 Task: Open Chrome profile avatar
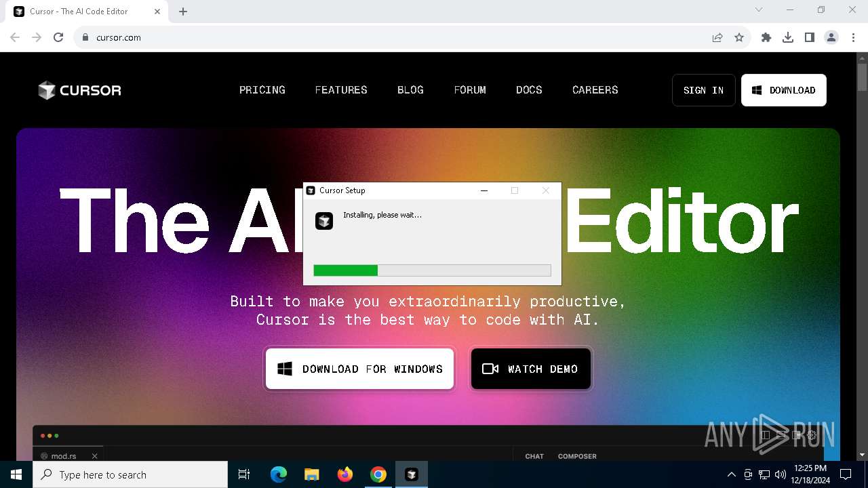tap(831, 37)
